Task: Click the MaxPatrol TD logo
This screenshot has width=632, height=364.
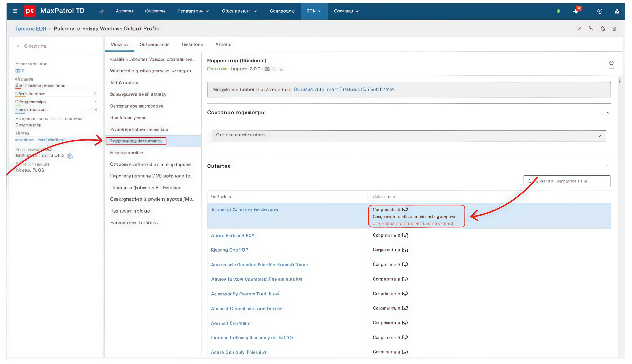Action: (29, 11)
